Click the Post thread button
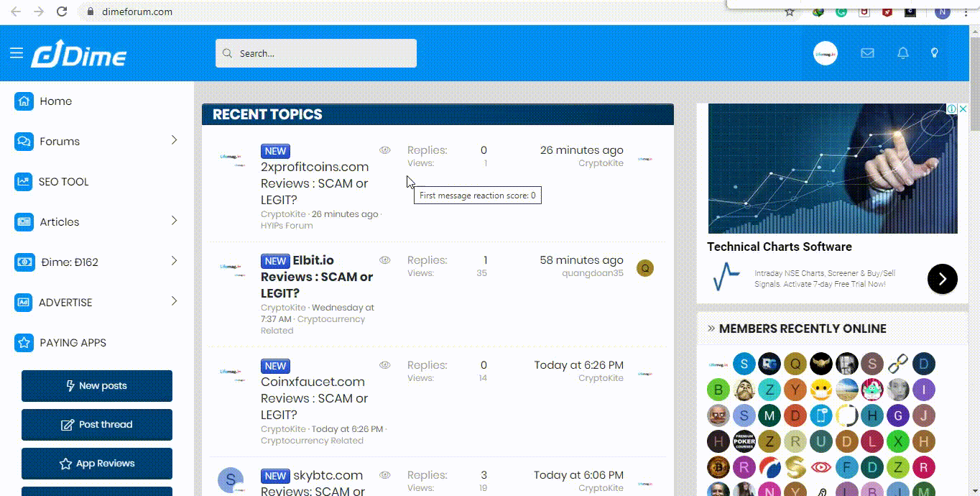The width and height of the screenshot is (980, 496). point(97,425)
